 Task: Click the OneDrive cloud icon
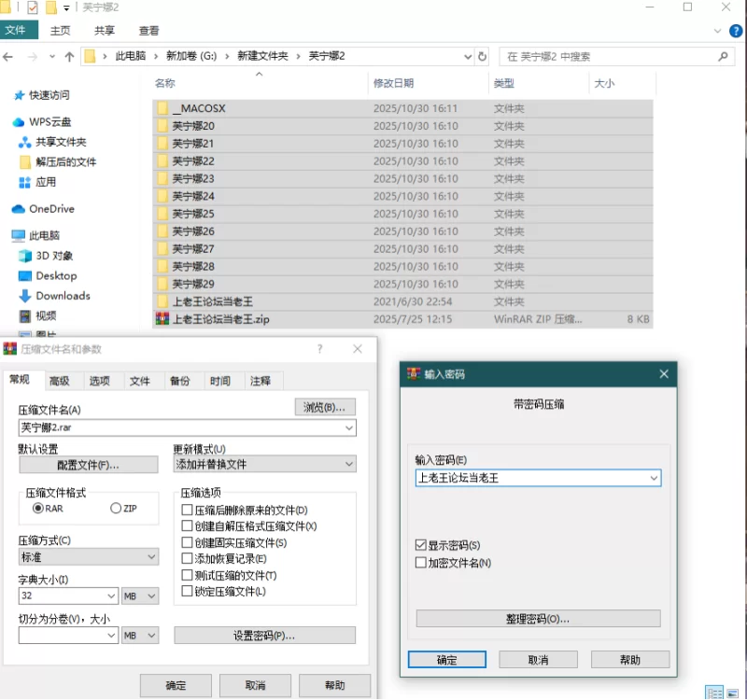coord(19,209)
